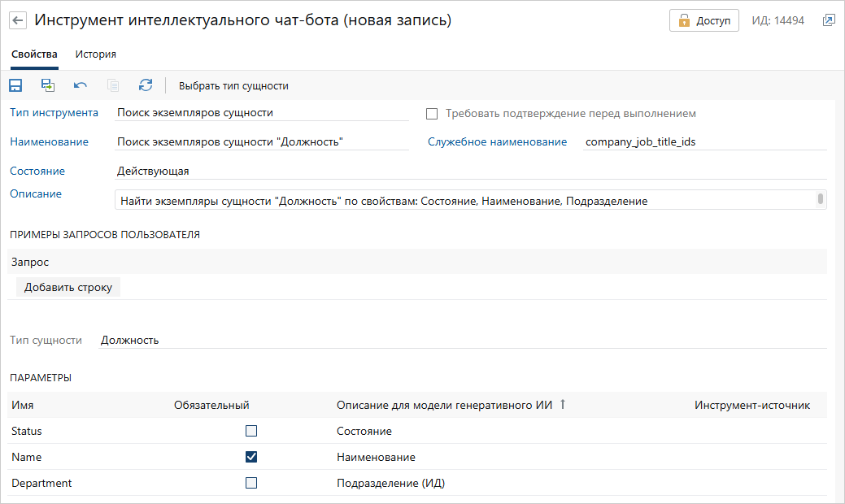Select the Свойства tab

tap(34, 54)
